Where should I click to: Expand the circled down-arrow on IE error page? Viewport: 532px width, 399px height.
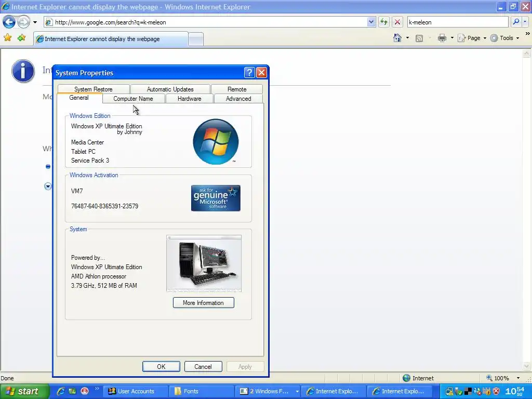[x=48, y=187]
